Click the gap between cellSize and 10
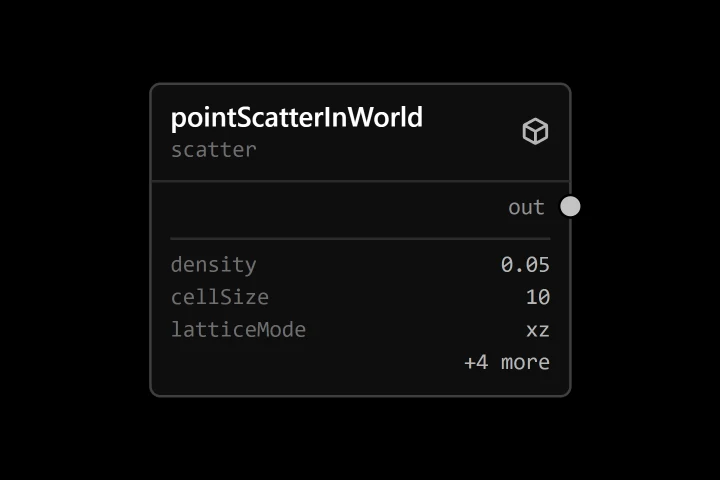Screen dimensions: 720x480 coord(397,297)
